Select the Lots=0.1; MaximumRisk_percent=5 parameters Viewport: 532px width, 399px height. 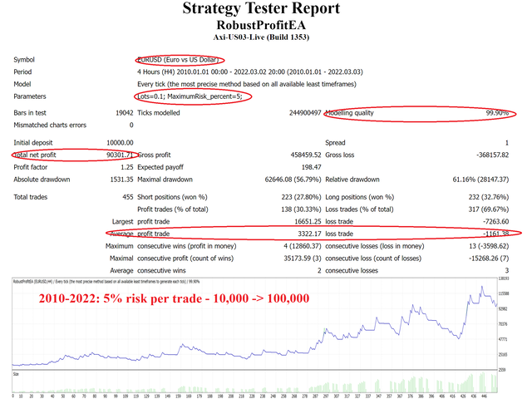(x=190, y=96)
